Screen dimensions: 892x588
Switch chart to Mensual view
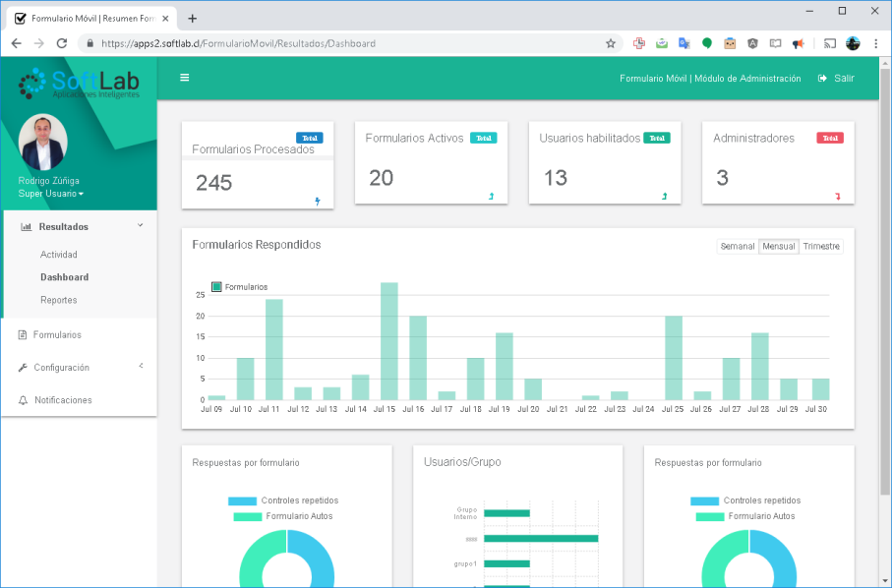click(778, 246)
